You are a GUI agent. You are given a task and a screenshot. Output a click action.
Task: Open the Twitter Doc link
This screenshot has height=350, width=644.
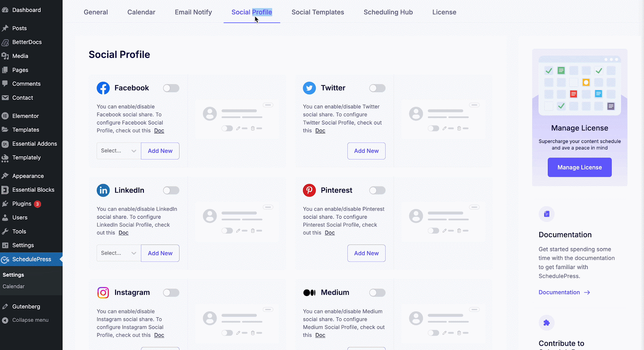click(320, 130)
